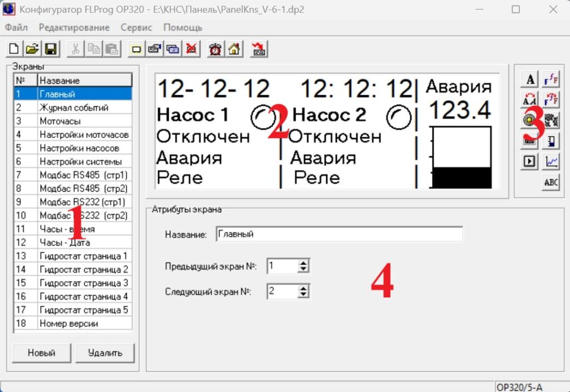The width and height of the screenshot is (570, 392).
Task: Decrease the 'Следующий экран №' value
Action: click(x=303, y=295)
